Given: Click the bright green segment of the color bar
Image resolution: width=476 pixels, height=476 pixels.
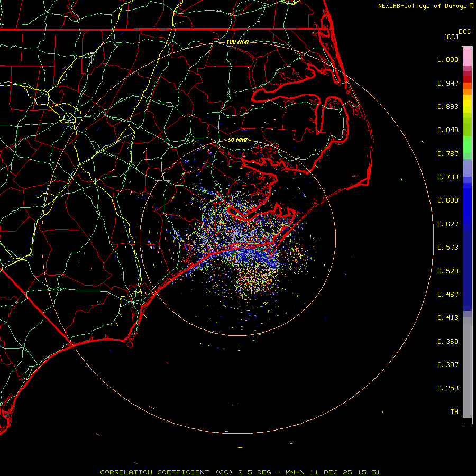Looking at the screenshot, I should pos(467,144).
